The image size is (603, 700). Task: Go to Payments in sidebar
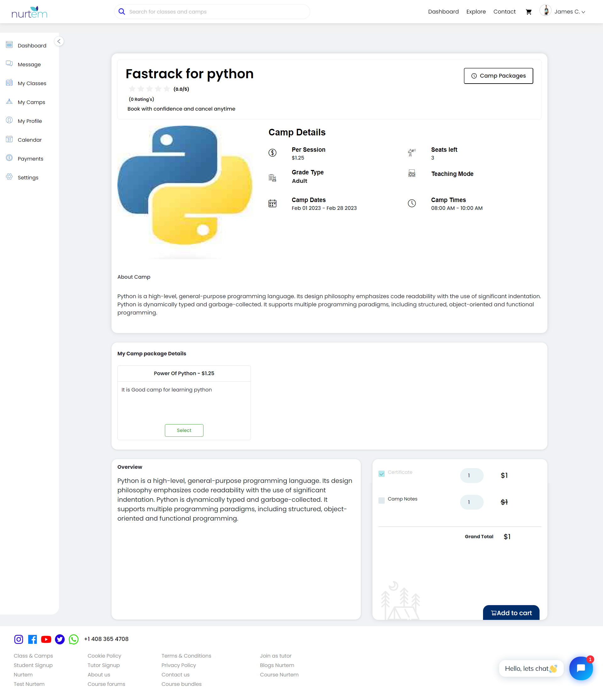(30, 159)
